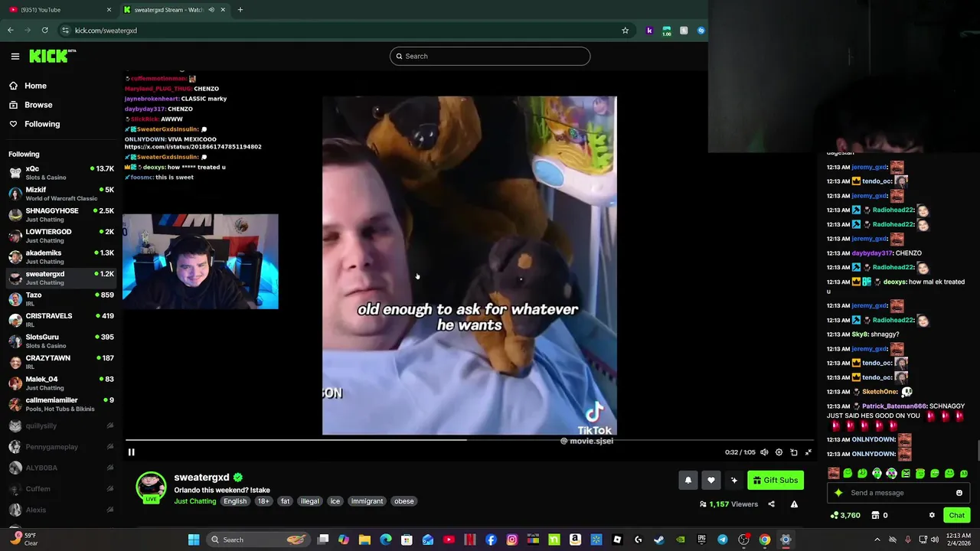Open sweatergxd avatar with LIVE badge
This screenshot has width=980, height=551.
[x=151, y=487]
